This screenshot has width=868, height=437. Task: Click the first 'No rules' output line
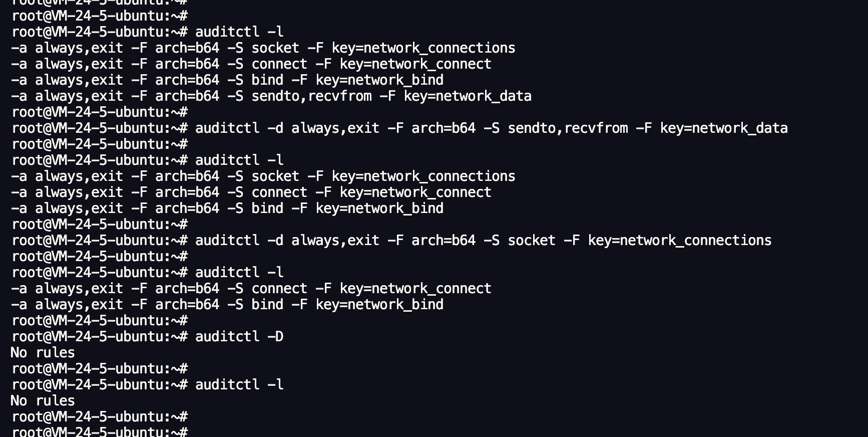pyautogui.click(x=43, y=353)
